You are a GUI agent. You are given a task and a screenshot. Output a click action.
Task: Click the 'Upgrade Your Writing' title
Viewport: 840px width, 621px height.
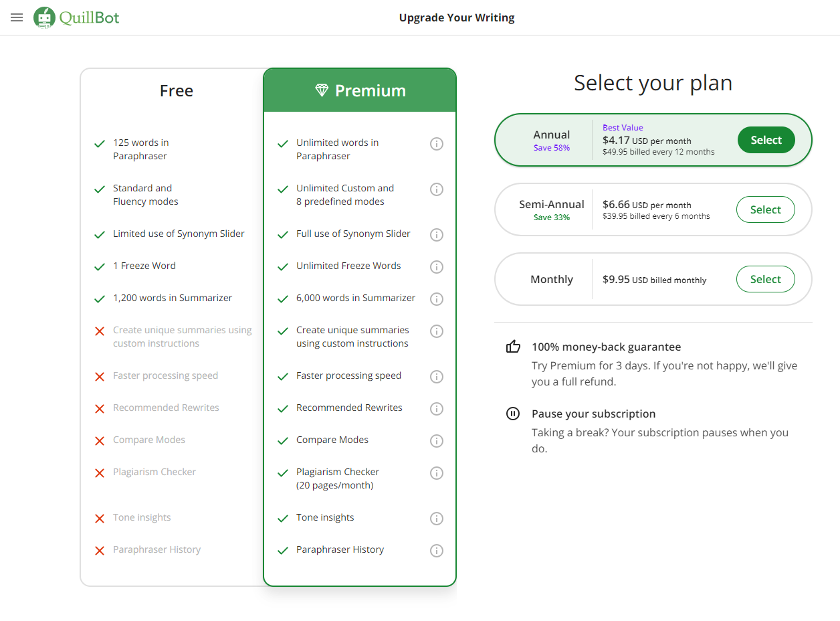click(457, 17)
